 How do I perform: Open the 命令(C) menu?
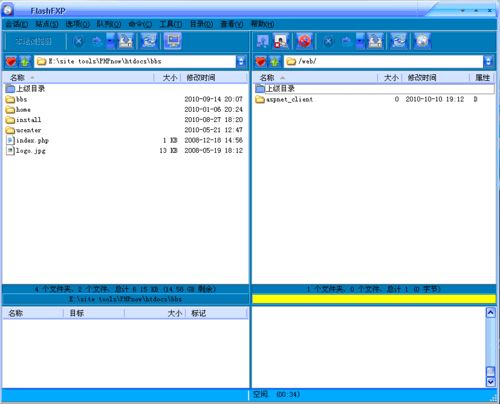pyautogui.click(x=140, y=24)
